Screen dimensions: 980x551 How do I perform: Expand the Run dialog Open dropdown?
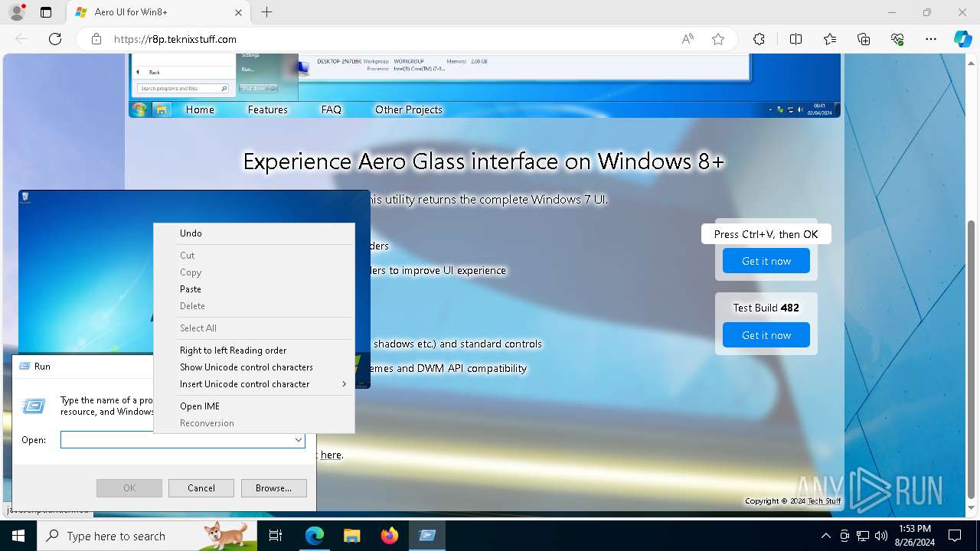298,440
